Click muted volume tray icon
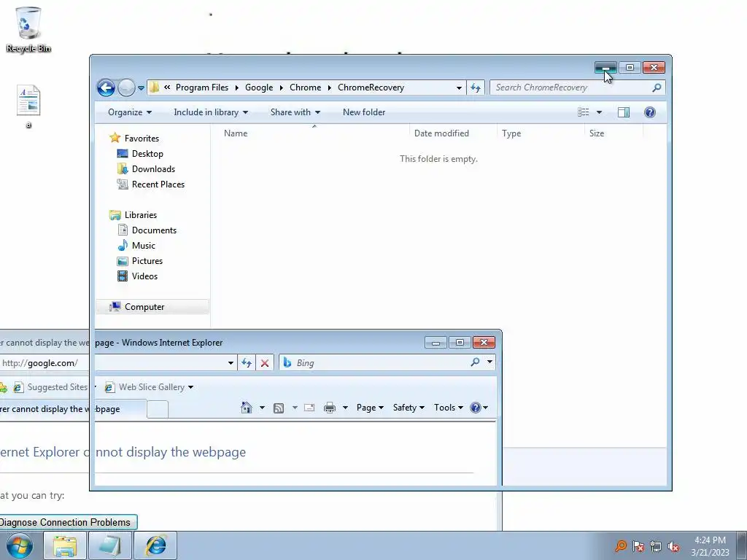This screenshot has width=747, height=560. tap(673, 546)
